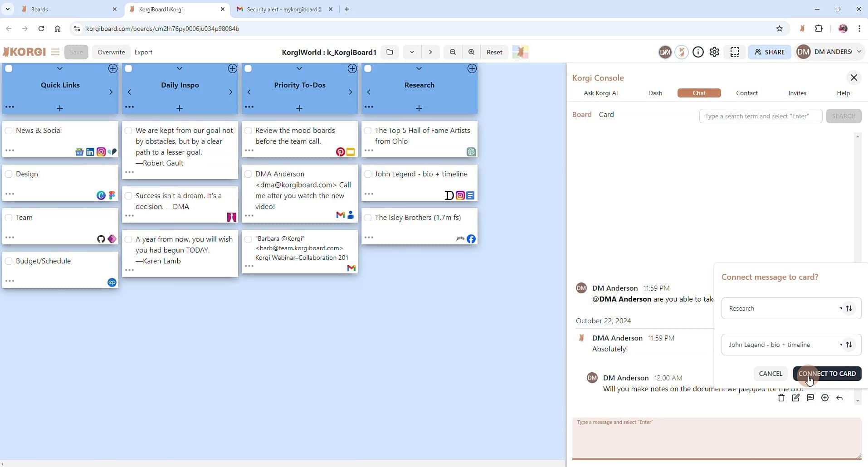Open GitHub icon on the Team card
Viewport: 868px width, 467px height.
coord(100,239)
